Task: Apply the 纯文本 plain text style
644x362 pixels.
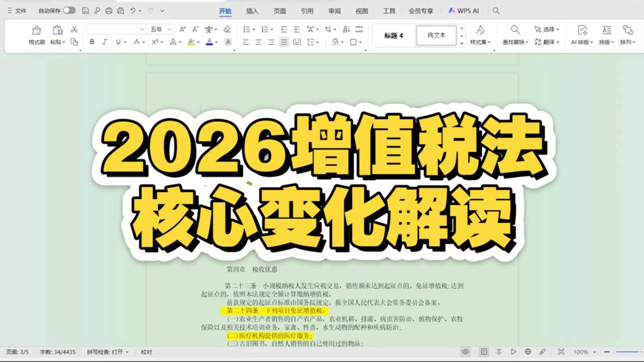Action: (x=436, y=36)
